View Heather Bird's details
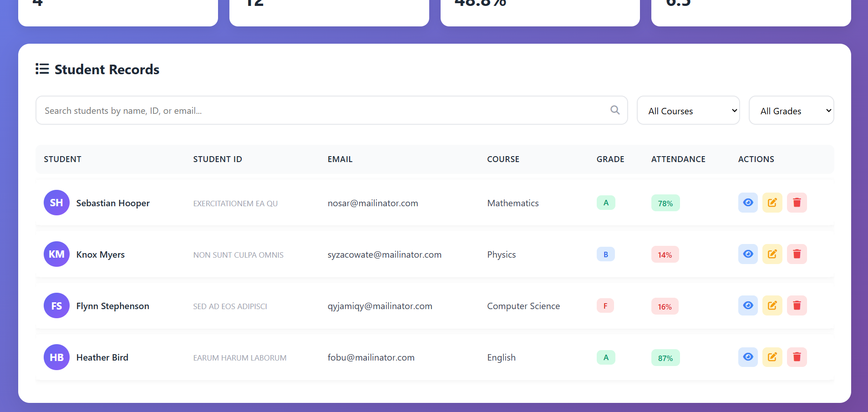 pyautogui.click(x=747, y=357)
